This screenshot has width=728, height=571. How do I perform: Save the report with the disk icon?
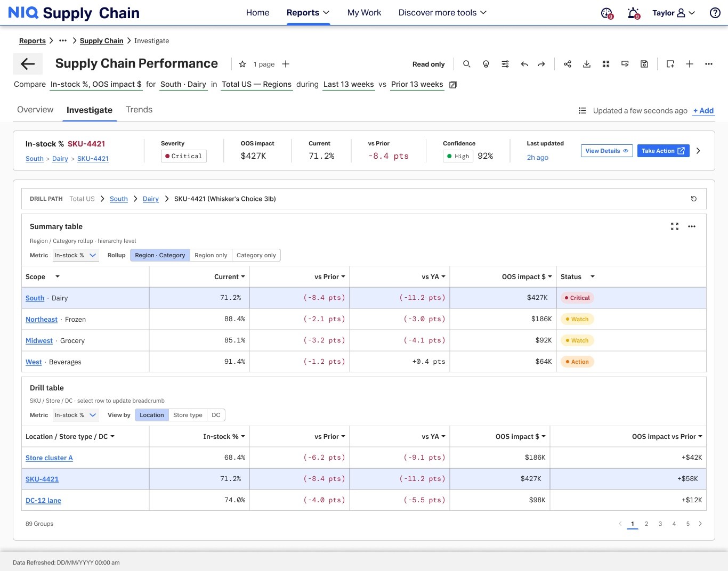pos(644,64)
